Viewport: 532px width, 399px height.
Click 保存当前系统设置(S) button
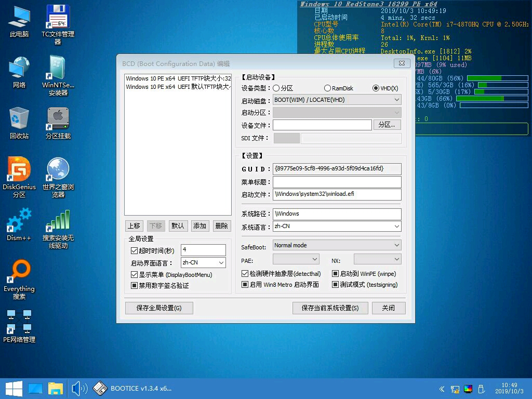coord(330,308)
